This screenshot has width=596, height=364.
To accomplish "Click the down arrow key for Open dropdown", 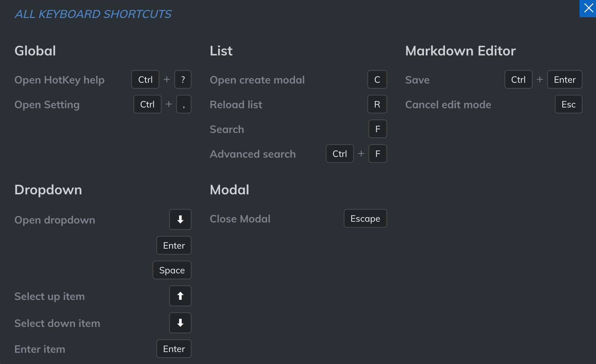I will pos(180,219).
